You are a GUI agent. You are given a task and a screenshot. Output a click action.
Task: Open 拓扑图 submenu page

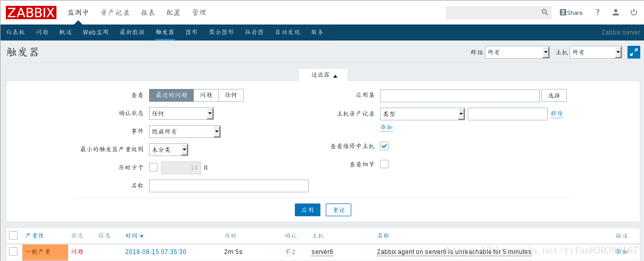(x=254, y=32)
